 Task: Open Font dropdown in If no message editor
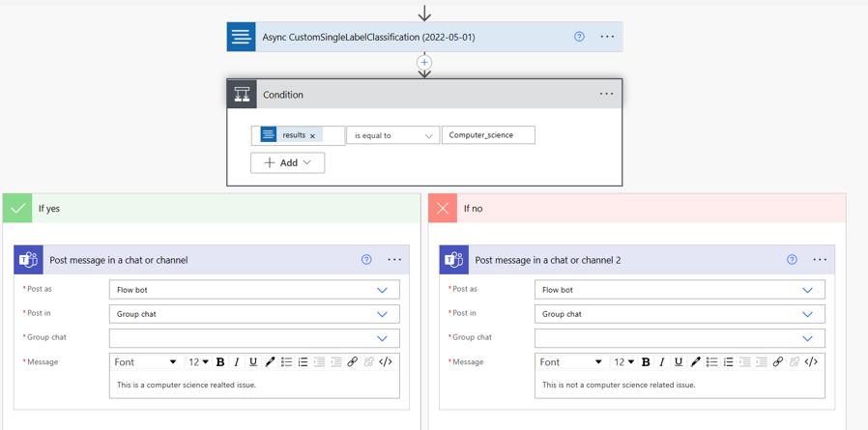pos(570,362)
